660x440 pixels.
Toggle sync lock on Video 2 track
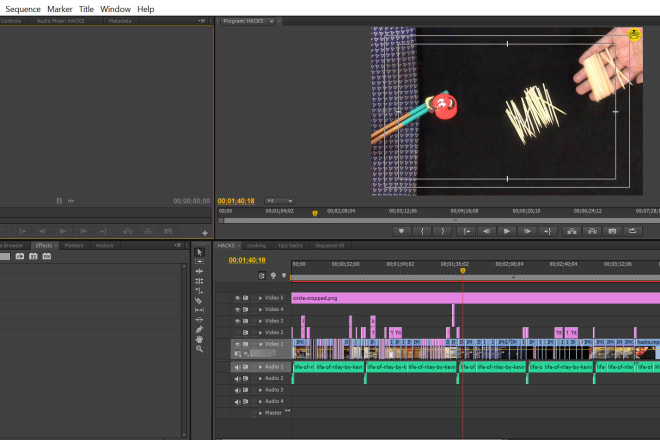click(245, 333)
